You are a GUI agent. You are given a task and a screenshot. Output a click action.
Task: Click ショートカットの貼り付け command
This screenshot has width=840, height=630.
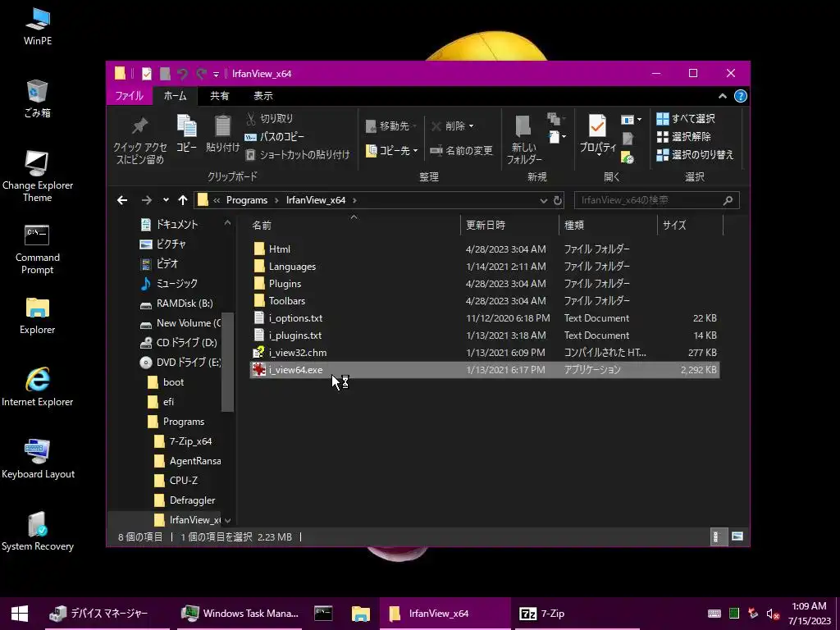[297, 155]
